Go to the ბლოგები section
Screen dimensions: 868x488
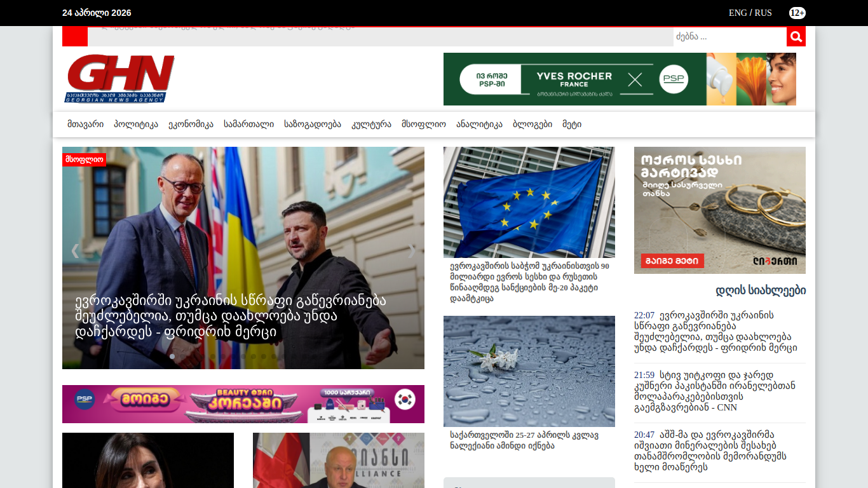click(x=532, y=125)
